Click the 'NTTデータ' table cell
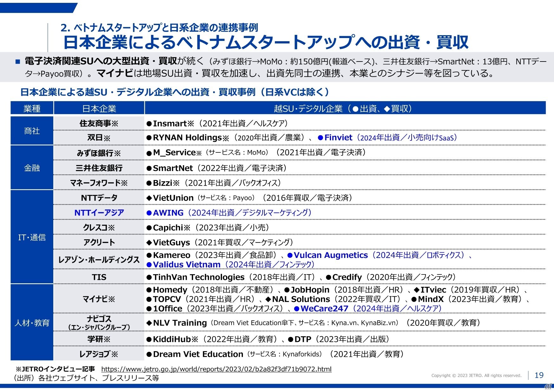 click(99, 198)
